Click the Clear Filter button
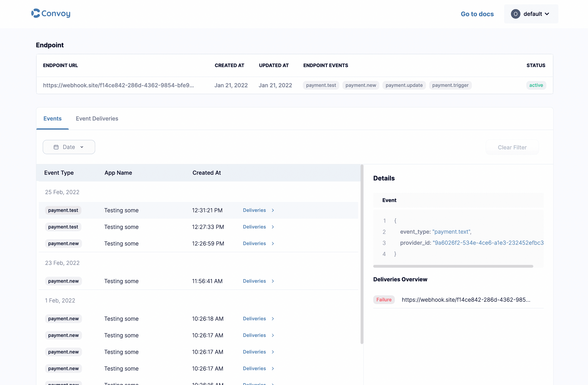The image size is (588, 385). pyautogui.click(x=512, y=147)
